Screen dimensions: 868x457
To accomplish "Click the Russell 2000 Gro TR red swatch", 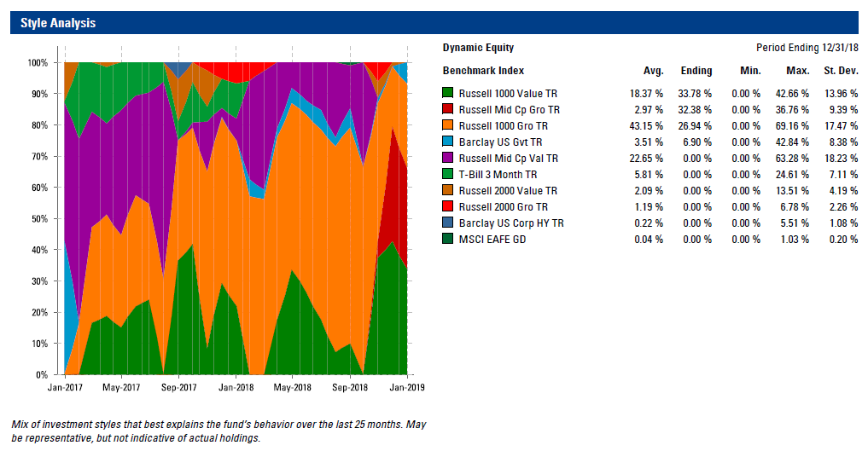I will [x=448, y=206].
